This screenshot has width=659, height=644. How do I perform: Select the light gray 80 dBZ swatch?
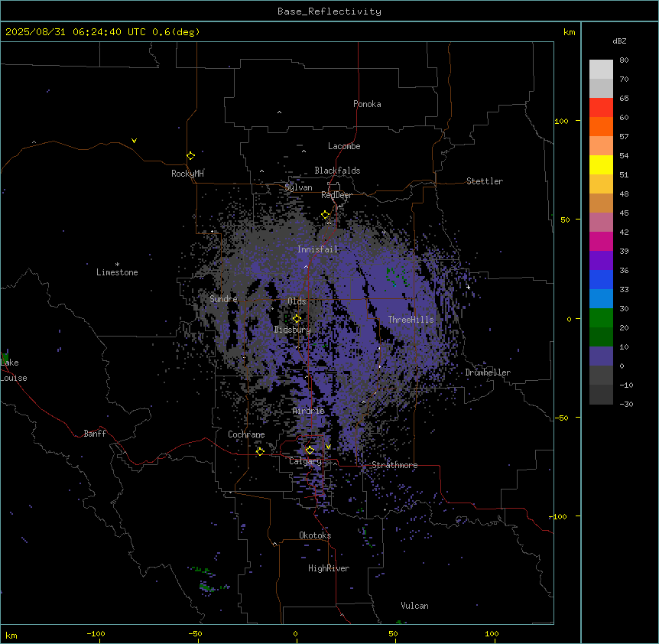coord(601,69)
